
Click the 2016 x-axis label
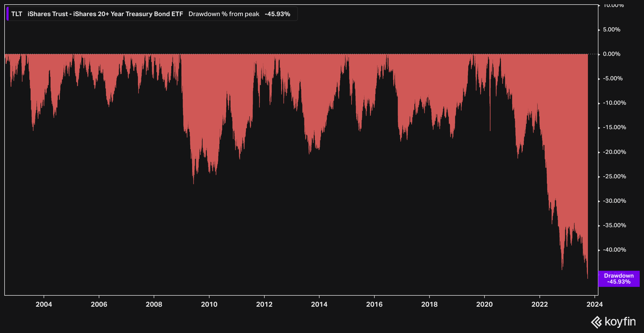pyautogui.click(x=374, y=304)
